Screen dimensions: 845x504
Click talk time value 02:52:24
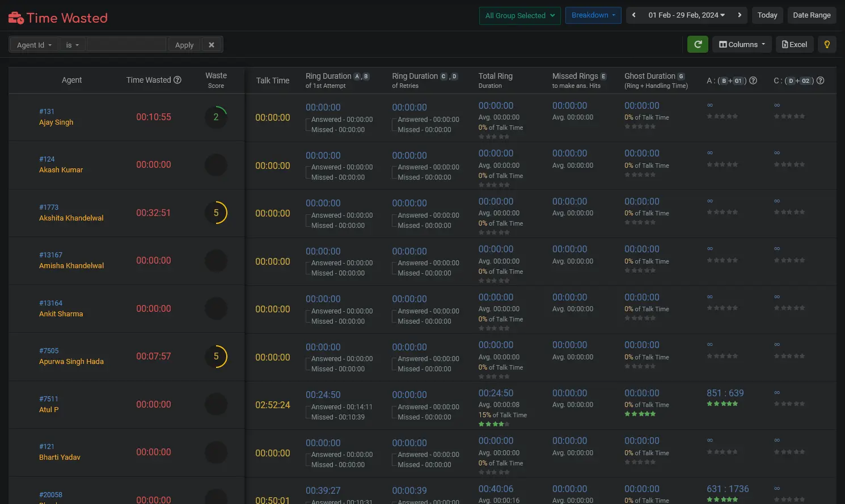[x=273, y=405]
